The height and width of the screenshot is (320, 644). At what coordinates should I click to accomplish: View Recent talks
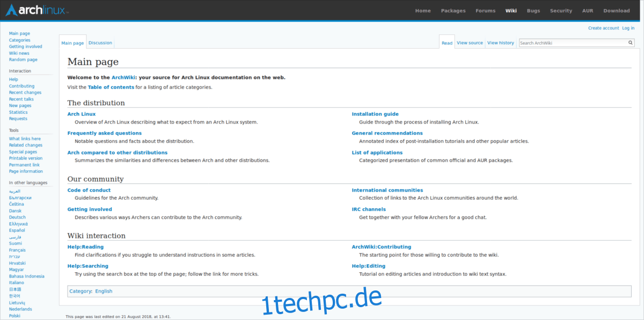[21, 99]
